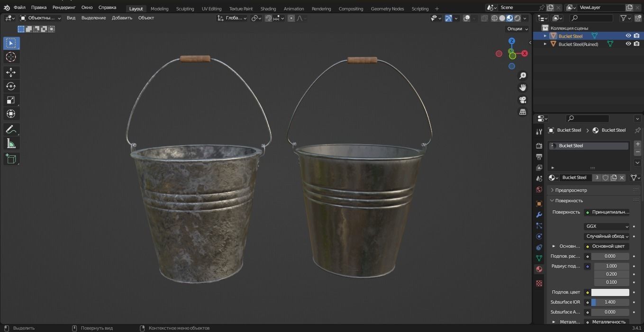
Task: Toggle proportional editing button
Action: point(291,18)
